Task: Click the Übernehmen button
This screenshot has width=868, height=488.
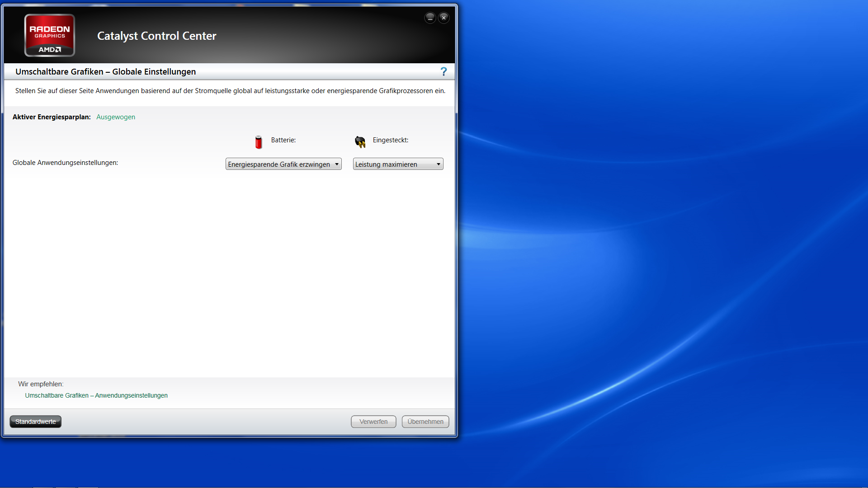Action: [x=425, y=422]
